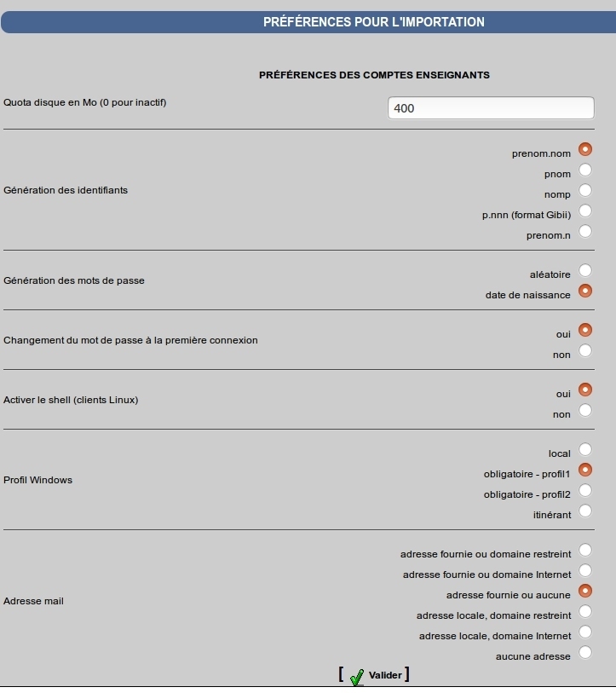Choose adresse locale, domaine restreint
The height and width of the screenshot is (693, 616).
585,612
